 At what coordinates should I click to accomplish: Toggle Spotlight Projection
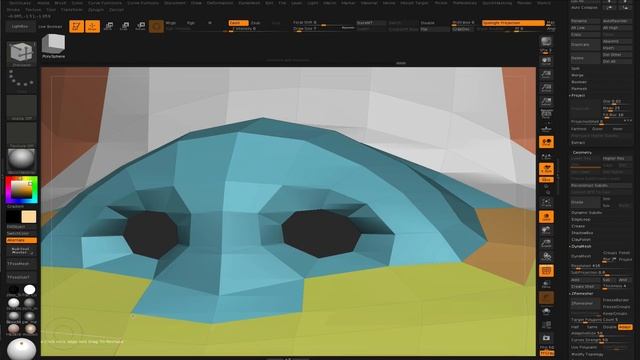coord(513,23)
